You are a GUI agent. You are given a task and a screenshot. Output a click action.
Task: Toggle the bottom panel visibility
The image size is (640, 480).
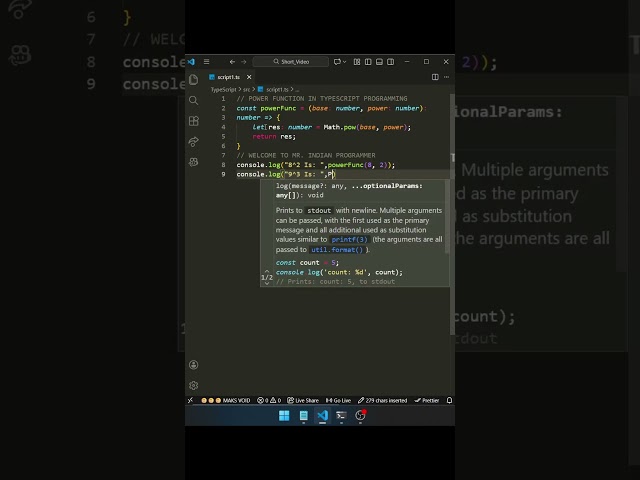click(x=379, y=62)
